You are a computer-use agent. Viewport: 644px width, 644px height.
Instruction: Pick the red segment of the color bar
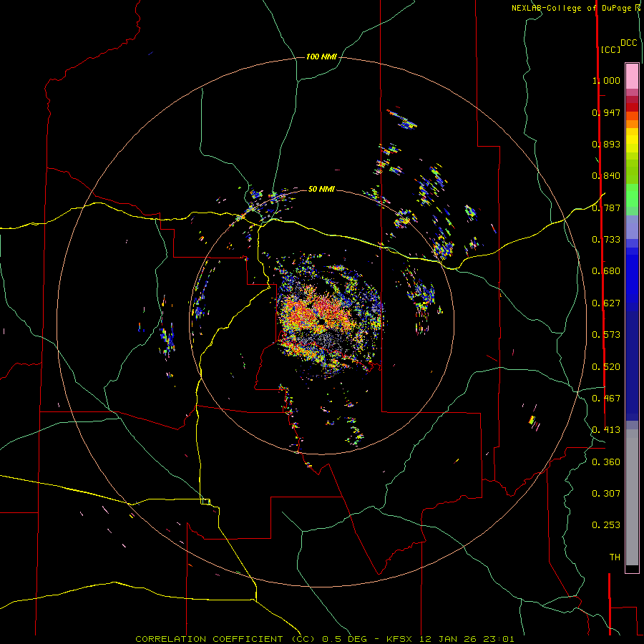[632, 107]
